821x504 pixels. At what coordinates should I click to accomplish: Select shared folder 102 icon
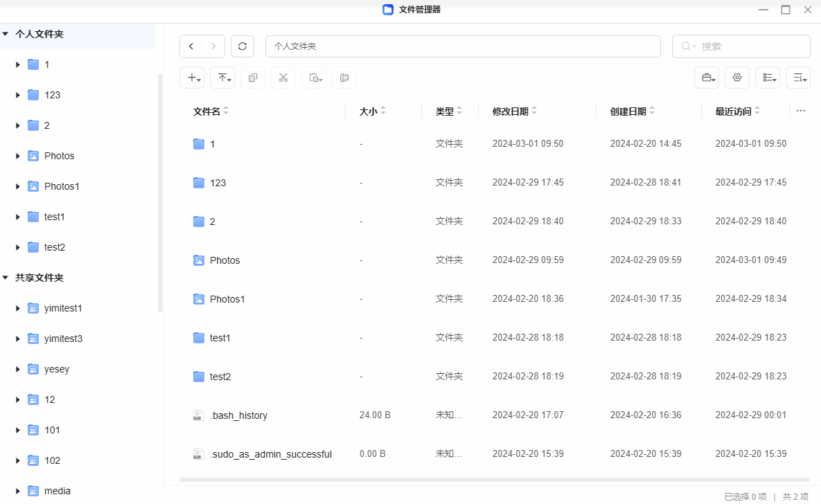pos(33,460)
